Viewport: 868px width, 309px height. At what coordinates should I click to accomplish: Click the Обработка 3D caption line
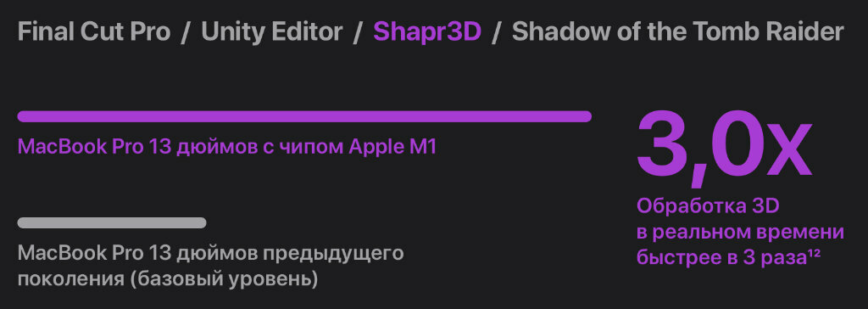click(x=708, y=205)
